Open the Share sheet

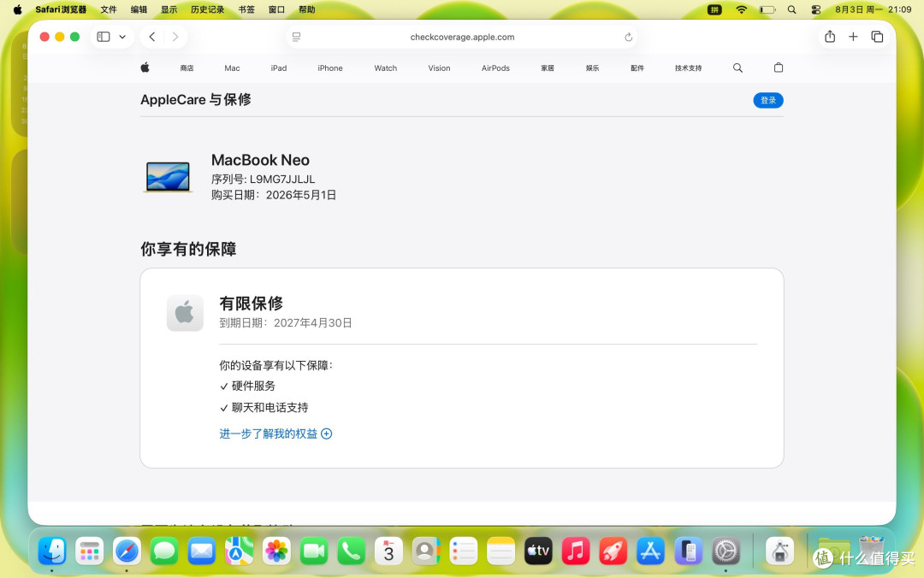(830, 37)
